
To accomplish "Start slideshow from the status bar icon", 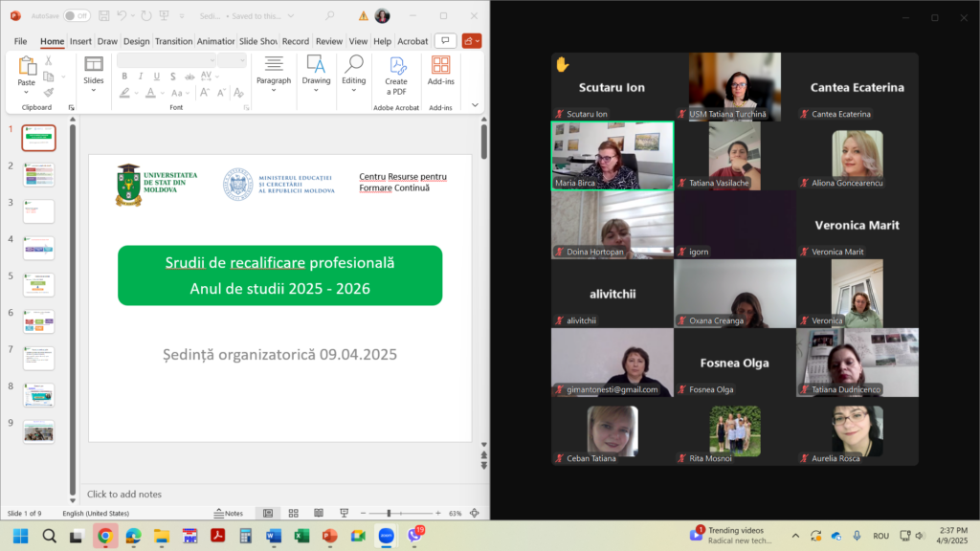I will (x=342, y=514).
